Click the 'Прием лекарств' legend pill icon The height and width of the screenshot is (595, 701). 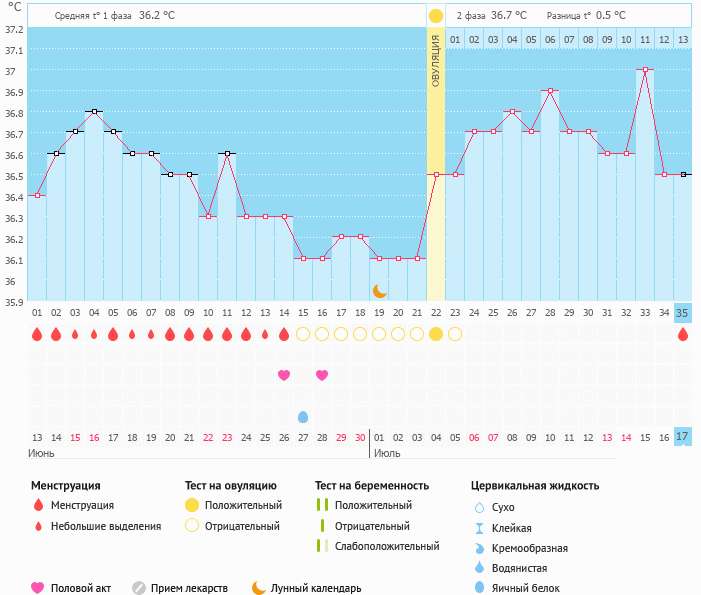pos(139,588)
